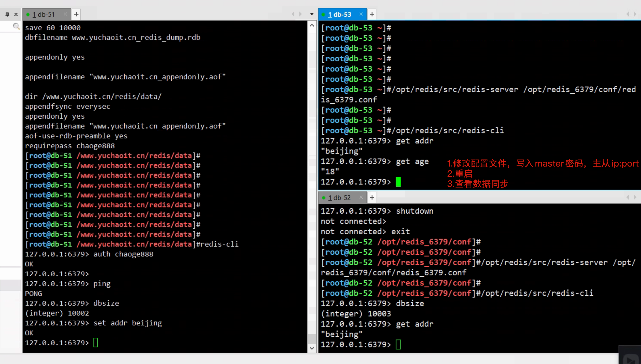Close the db-53 session tab
641x364 pixels.
(361, 14)
